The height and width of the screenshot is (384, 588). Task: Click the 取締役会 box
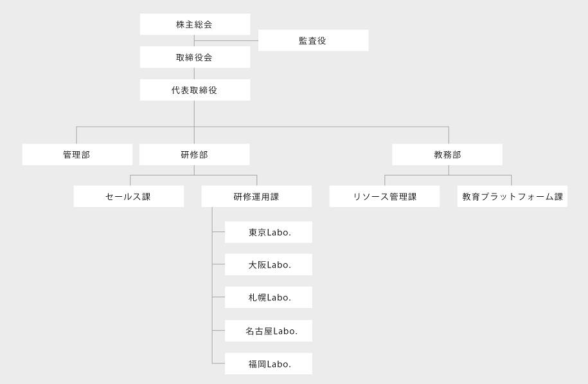pyautogui.click(x=195, y=57)
